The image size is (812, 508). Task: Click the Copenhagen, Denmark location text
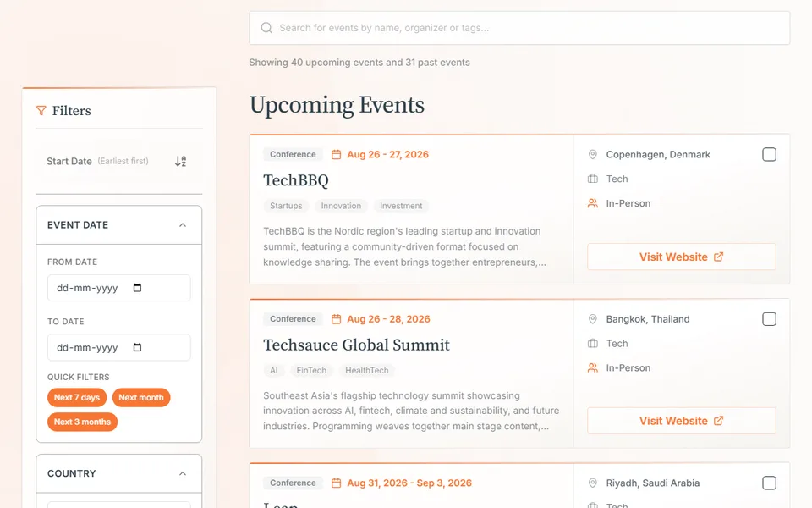tap(658, 154)
